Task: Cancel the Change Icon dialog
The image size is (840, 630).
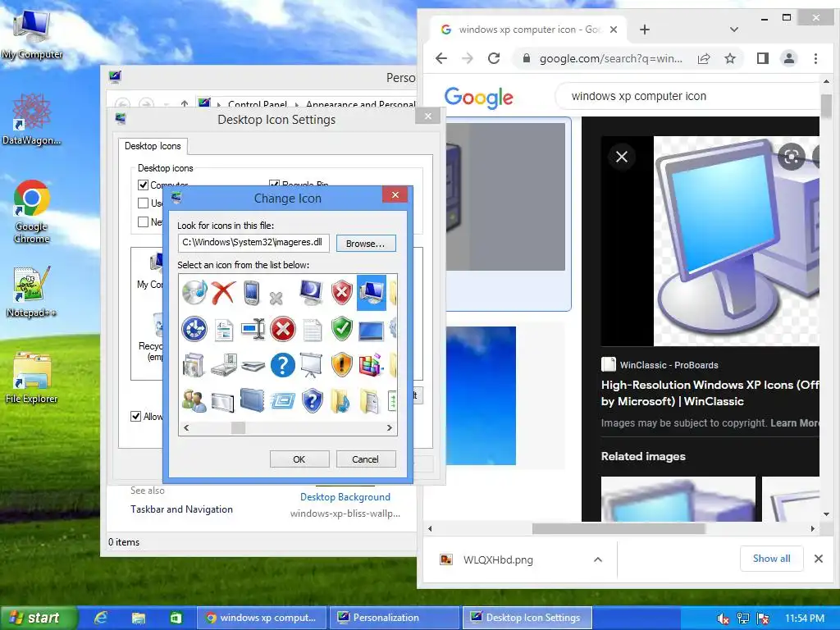Action: 365,459
